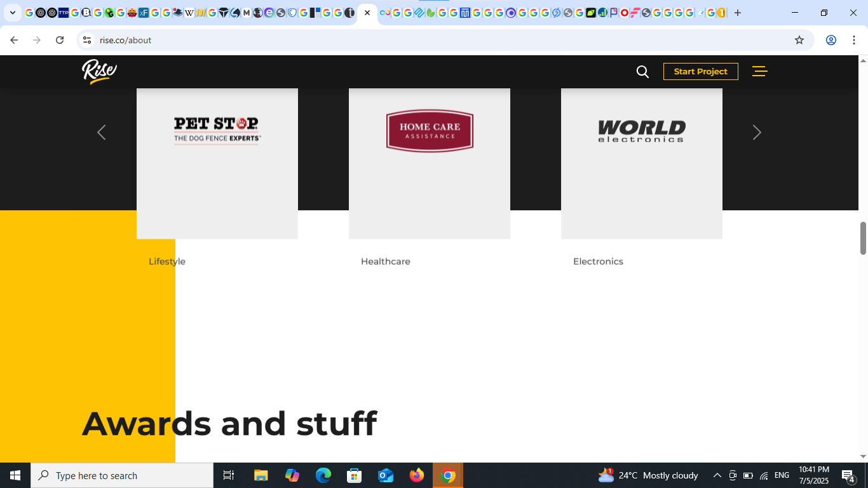This screenshot has width=868, height=488.
Task: Switch to the Wikipedia tab
Action: (189, 13)
